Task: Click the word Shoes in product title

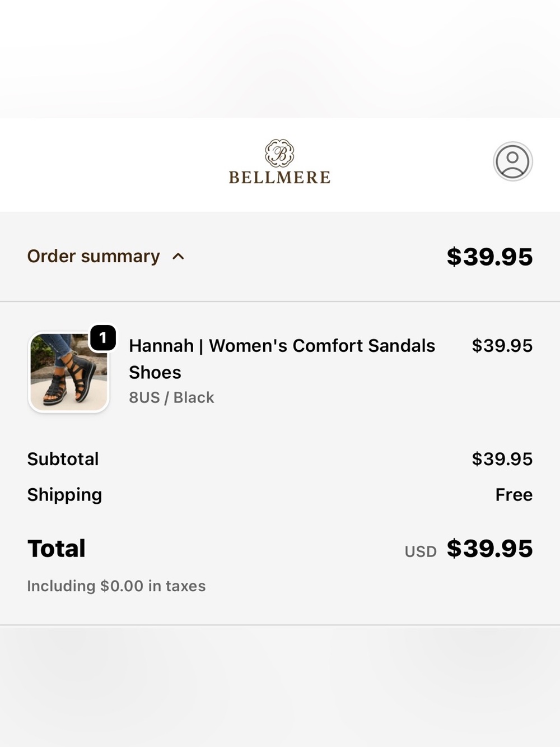Action: (x=155, y=373)
